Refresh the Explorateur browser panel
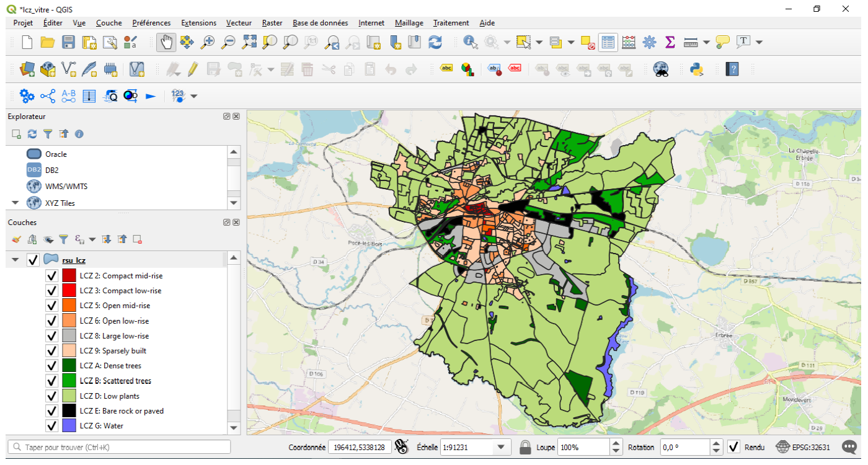868x465 pixels. click(x=31, y=133)
